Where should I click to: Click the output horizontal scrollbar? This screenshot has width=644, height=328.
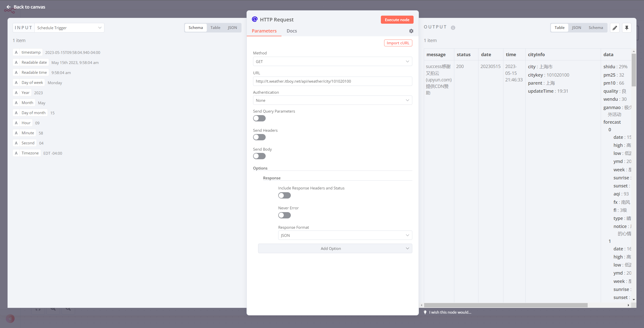[506, 305]
